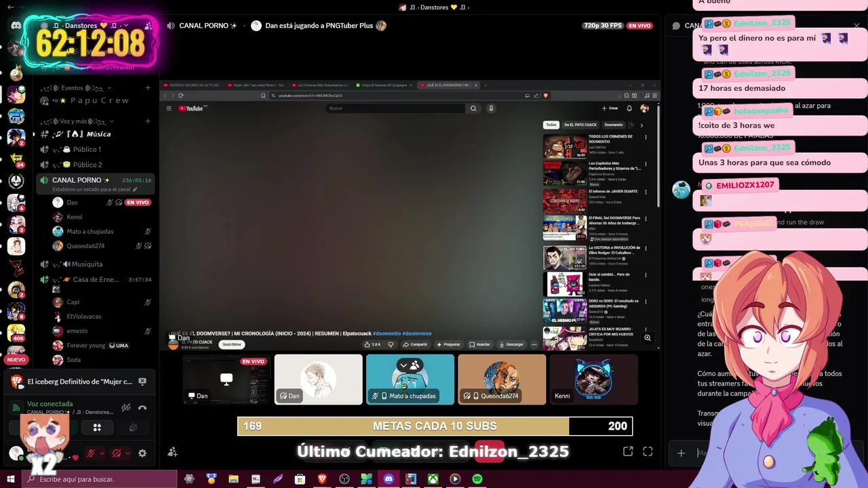Image resolution: width=868 pixels, height=488 pixels.
Task: Toggle the chat panel icon in header
Action: (x=676, y=26)
